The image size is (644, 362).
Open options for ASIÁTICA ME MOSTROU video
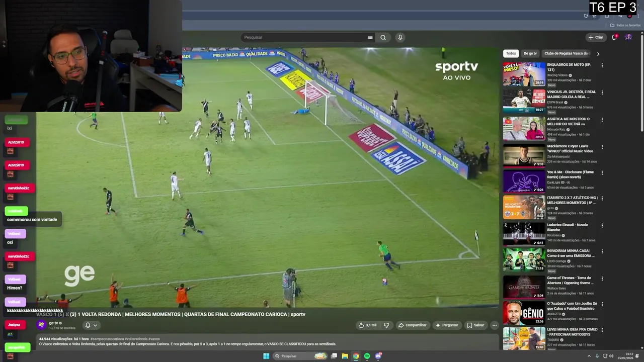click(x=602, y=120)
